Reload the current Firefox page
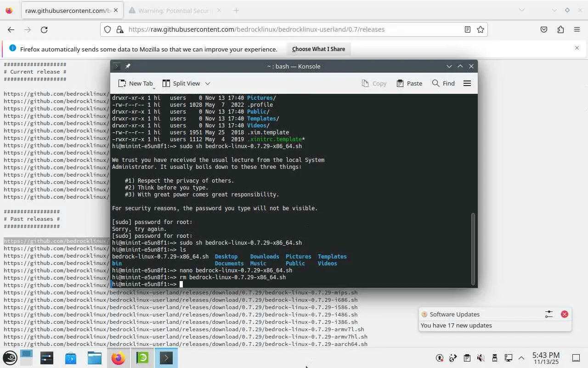 point(44,29)
